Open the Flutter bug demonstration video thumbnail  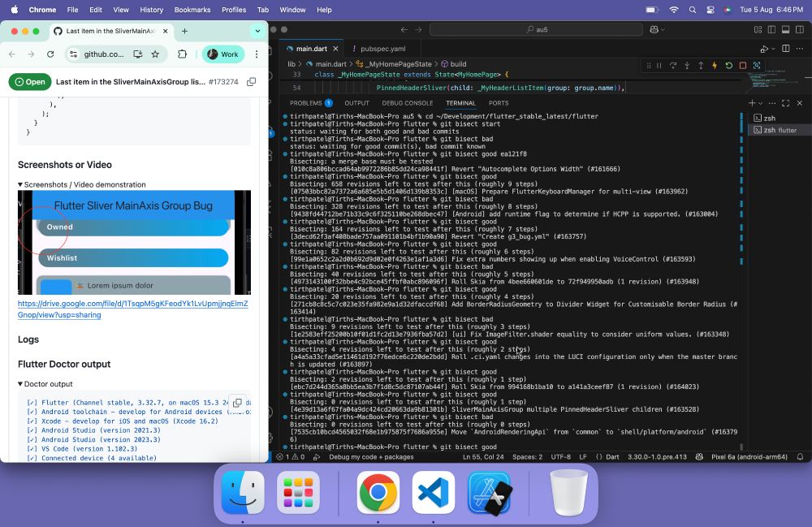pos(134,242)
